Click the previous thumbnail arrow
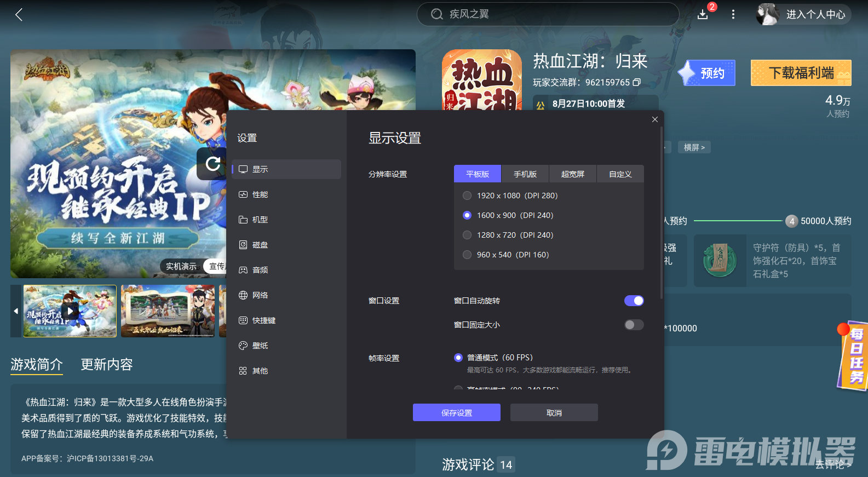This screenshot has height=477, width=868. tap(16, 311)
